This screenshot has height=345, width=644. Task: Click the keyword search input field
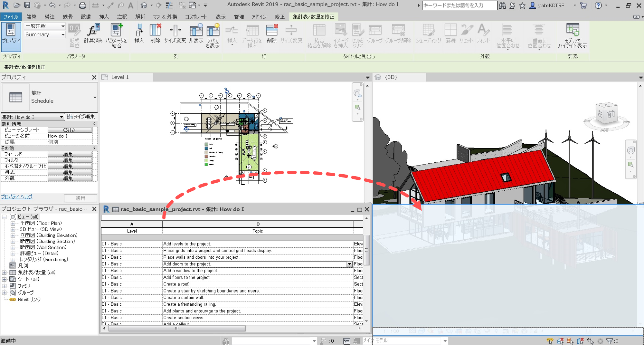[x=459, y=5]
